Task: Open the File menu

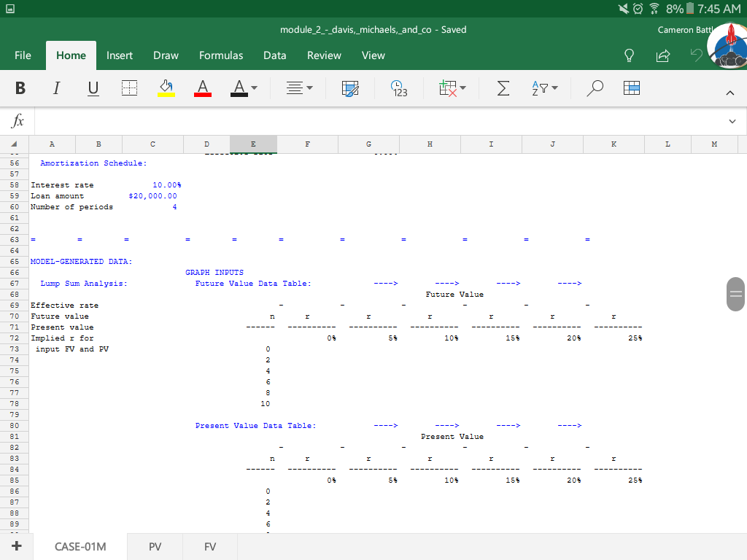Action: tap(23, 55)
